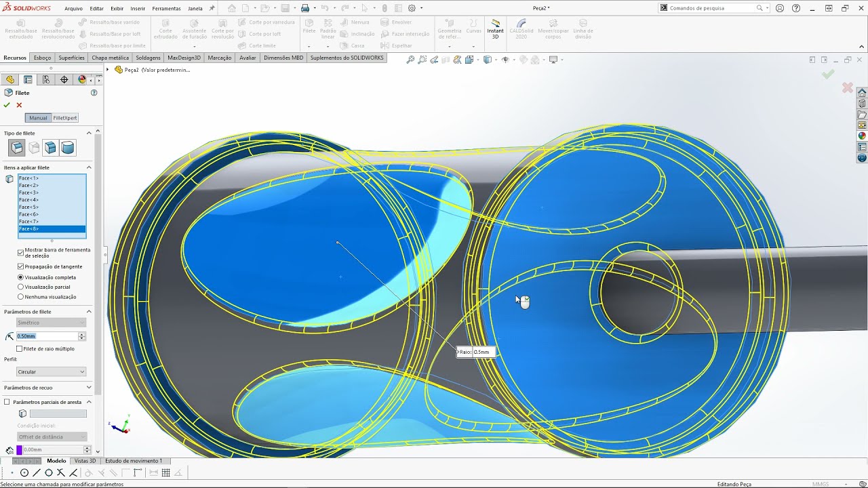Collapse Parâmetros parciais de aresta section chevron
The height and width of the screenshot is (488, 868).
[x=89, y=402]
